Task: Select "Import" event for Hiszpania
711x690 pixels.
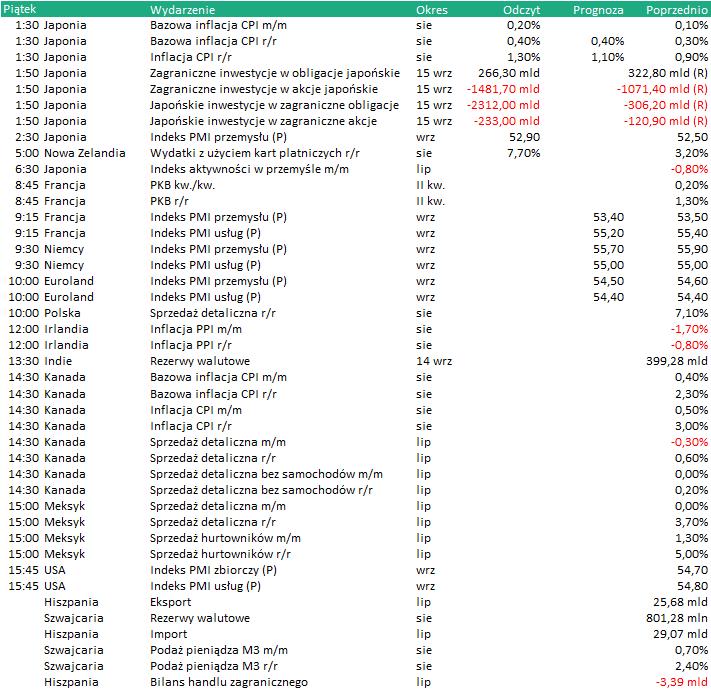Action: pyautogui.click(x=168, y=634)
